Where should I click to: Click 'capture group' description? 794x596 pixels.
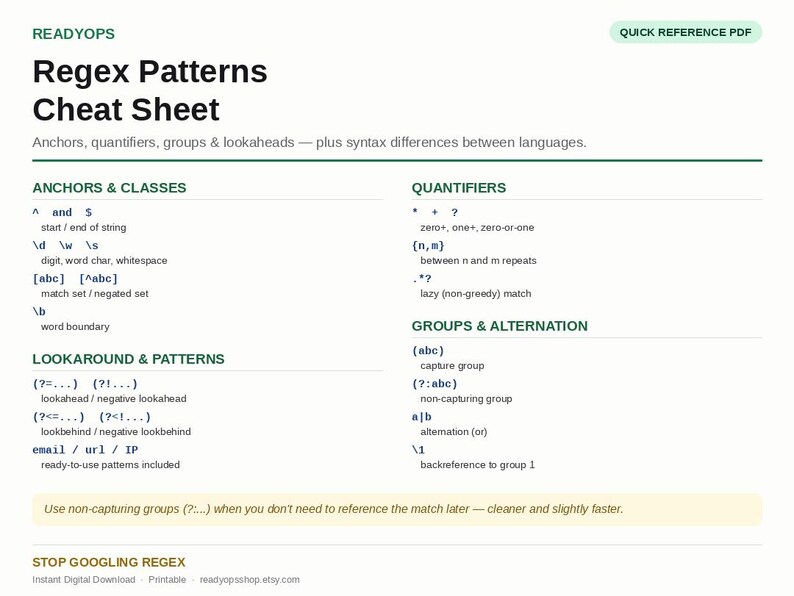point(452,366)
